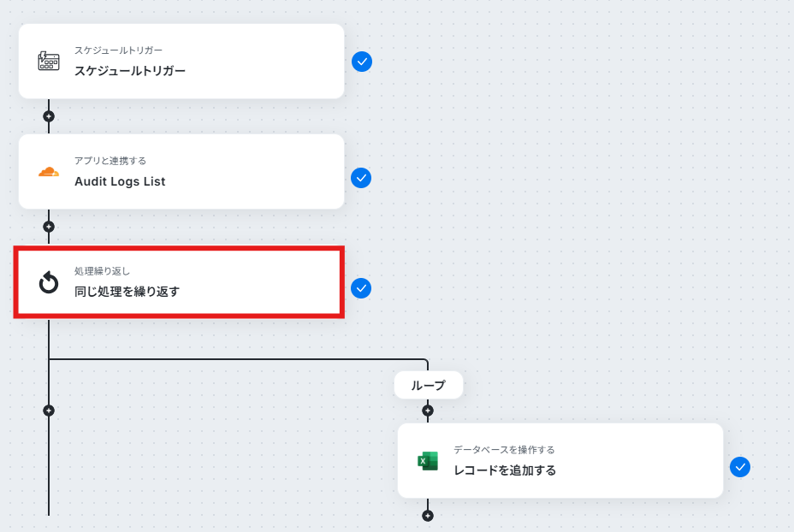Click the アプリと連携する caption text
Viewport: 794px width, 532px height.
[110, 161]
